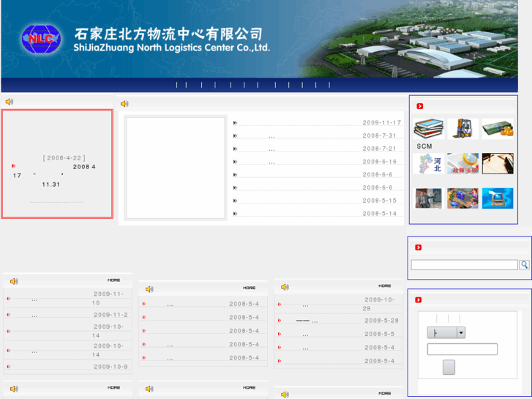Click the date 2009-10-29
This screenshot has height=399, width=532.
(379, 304)
